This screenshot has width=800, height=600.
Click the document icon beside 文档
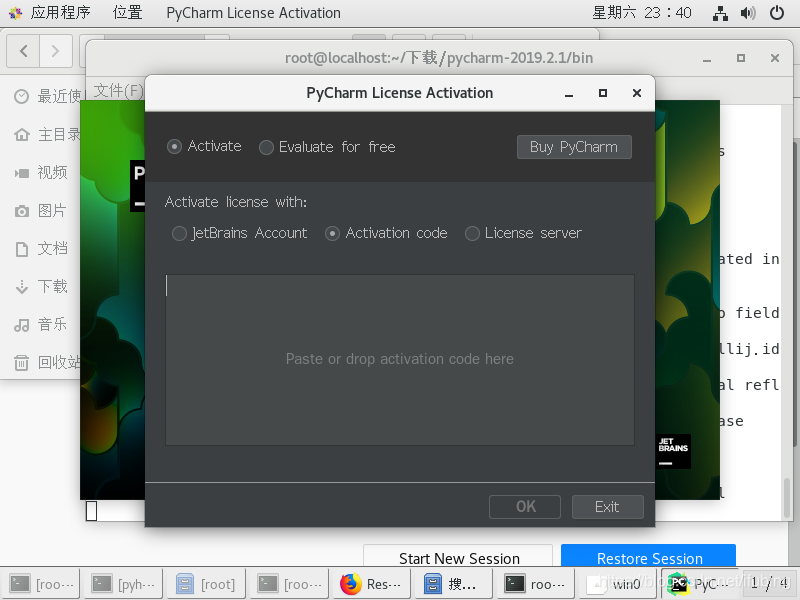pyautogui.click(x=21, y=249)
